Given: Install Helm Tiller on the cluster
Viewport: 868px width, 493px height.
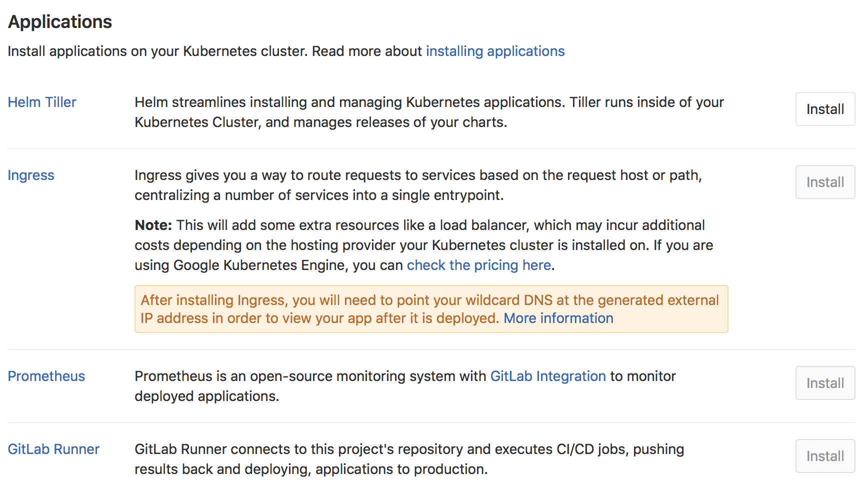Looking at the screenshot, I should coord(824,108).
